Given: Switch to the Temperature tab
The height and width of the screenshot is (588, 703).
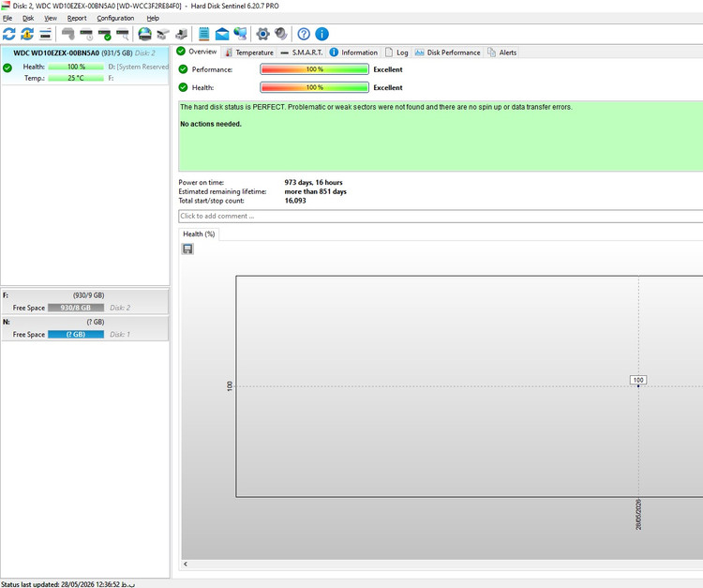Looking at the screenshot, I should (x=249, y=53).
